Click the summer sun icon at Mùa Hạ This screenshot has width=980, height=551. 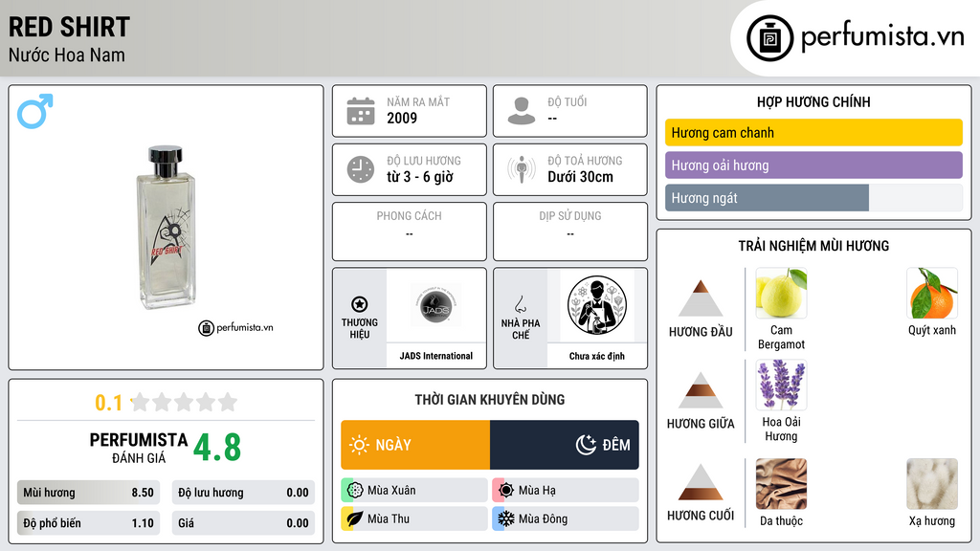click(506, 490)
